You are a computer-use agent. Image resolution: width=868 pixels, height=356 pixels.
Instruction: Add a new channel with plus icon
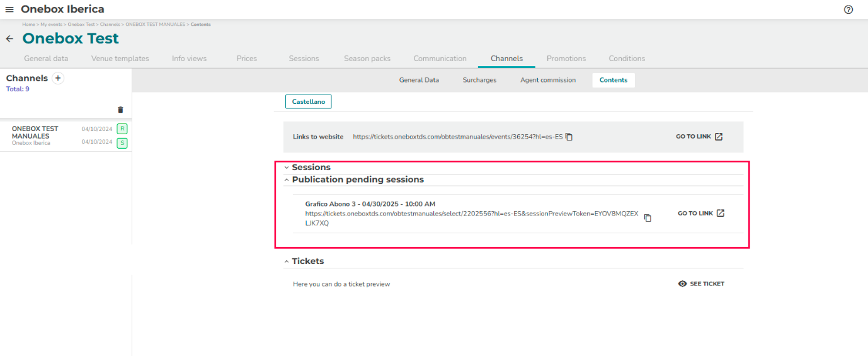[58, 78]
